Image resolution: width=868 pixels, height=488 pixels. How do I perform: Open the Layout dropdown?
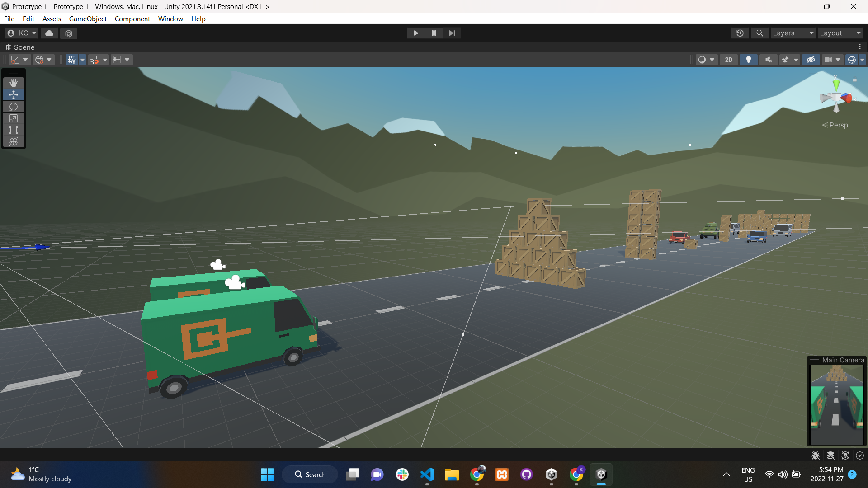click(840, 33)
